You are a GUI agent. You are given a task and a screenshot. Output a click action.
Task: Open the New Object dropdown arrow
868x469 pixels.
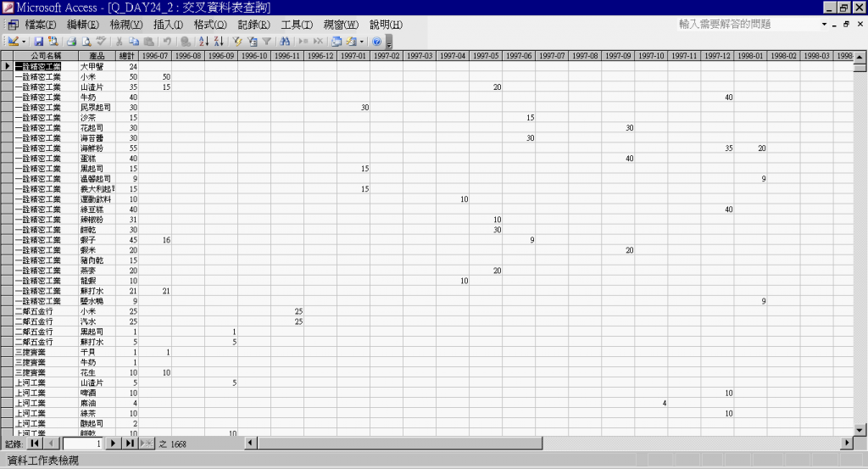[361, 42]
